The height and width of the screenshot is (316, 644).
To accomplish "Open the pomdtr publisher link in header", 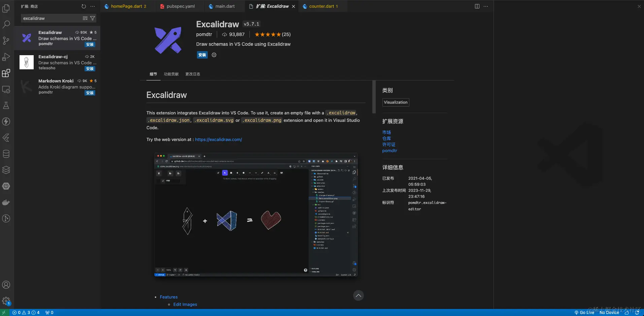I will tap(204, 34).
